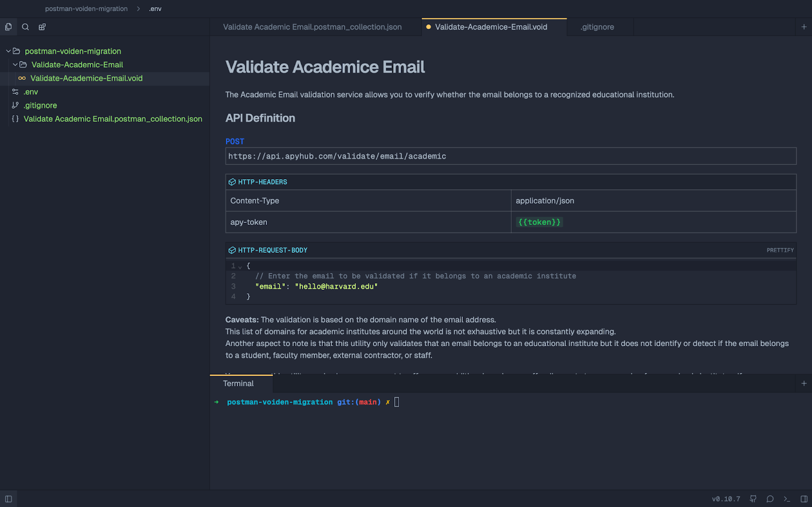Image resolution: width=812 pixels, height=507 pixels.
Task: Select the Terminal tab
Action: 239,383
